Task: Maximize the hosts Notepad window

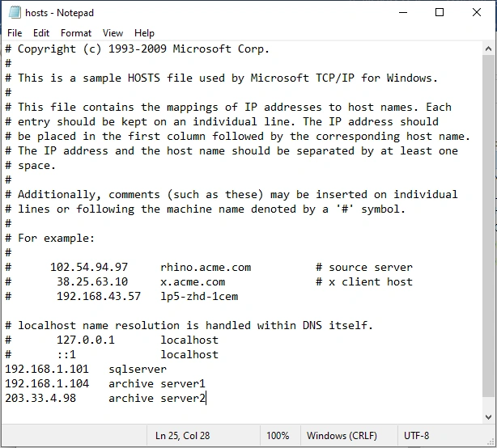Action: tap(440, 12)
